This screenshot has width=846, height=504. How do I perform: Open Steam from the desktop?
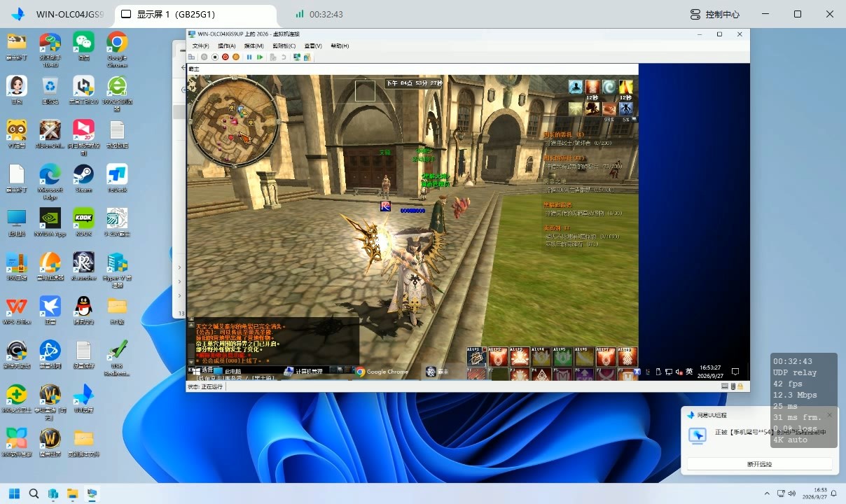(83, 177)
